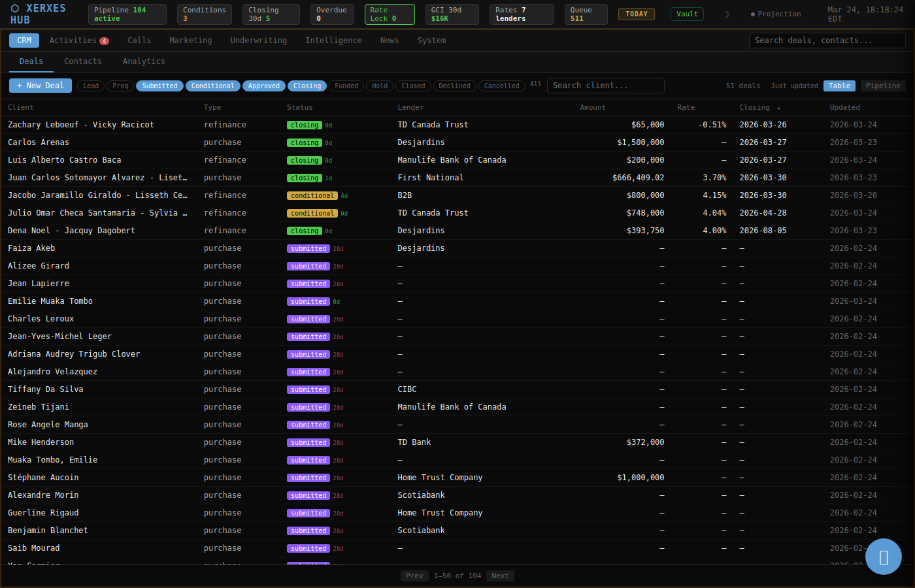Enable the Funded status filter chip
The height and width of the screenshot is (588, 915).
coord(346,86)
